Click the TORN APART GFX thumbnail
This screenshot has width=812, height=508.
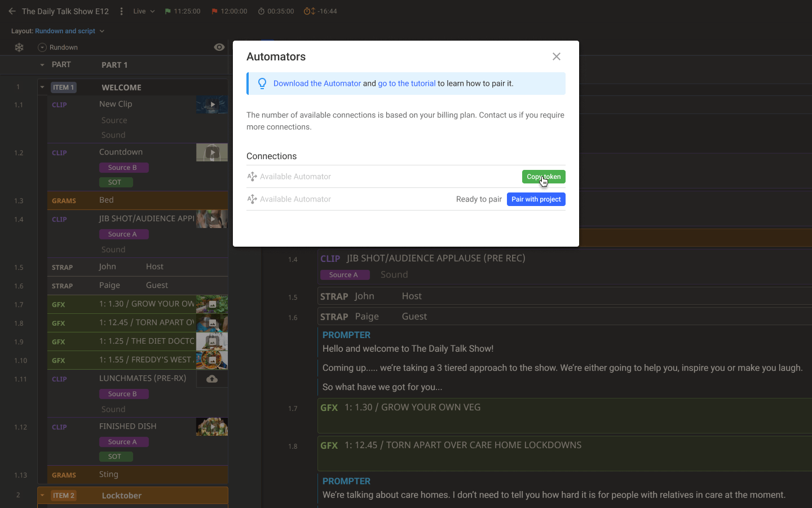(212, 323)
